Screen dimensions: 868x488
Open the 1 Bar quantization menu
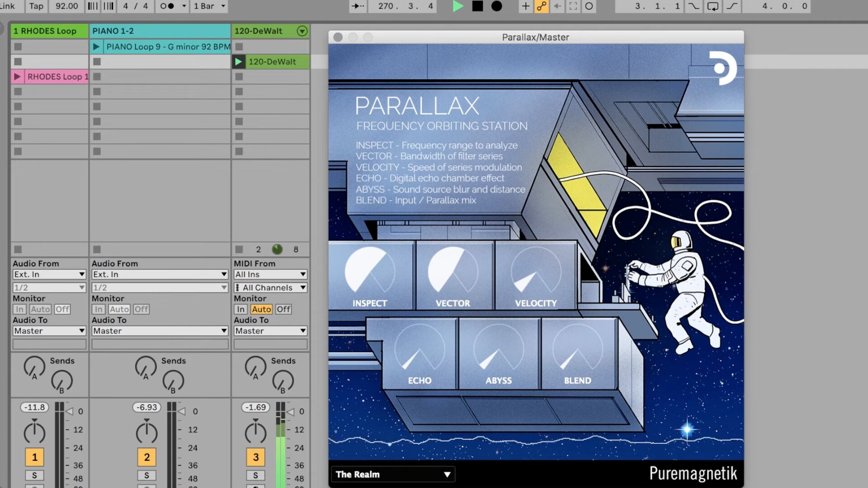coord(209,6)
